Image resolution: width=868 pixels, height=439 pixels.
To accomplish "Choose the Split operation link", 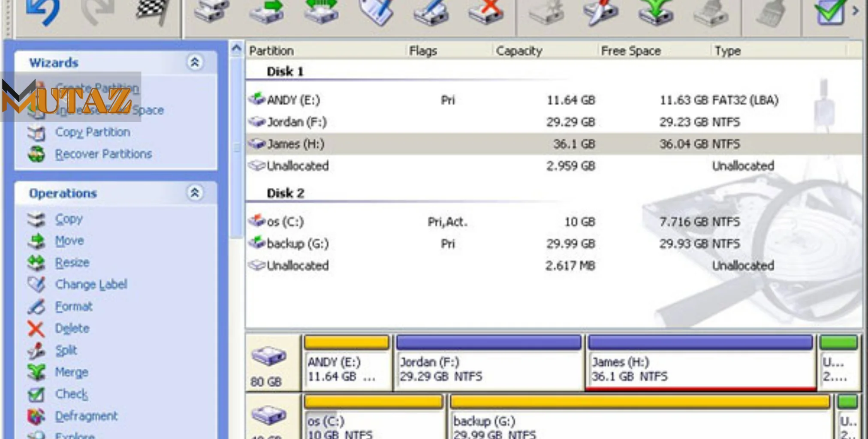I will (x=66, y=351).
